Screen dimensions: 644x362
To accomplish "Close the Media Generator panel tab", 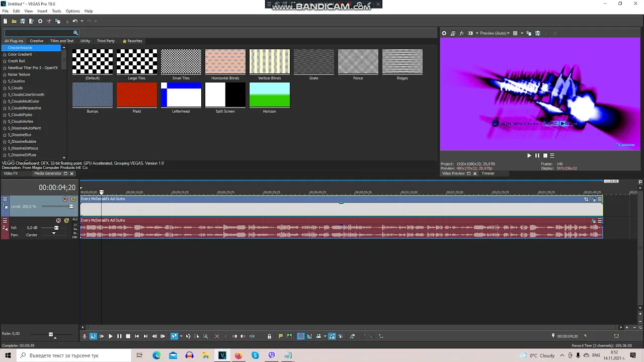I will [71, 173].
